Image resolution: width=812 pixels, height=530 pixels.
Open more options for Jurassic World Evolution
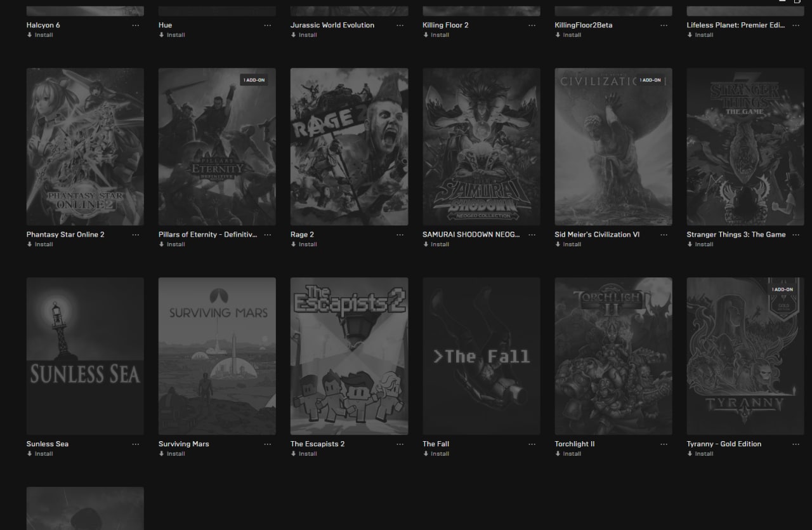400,25
